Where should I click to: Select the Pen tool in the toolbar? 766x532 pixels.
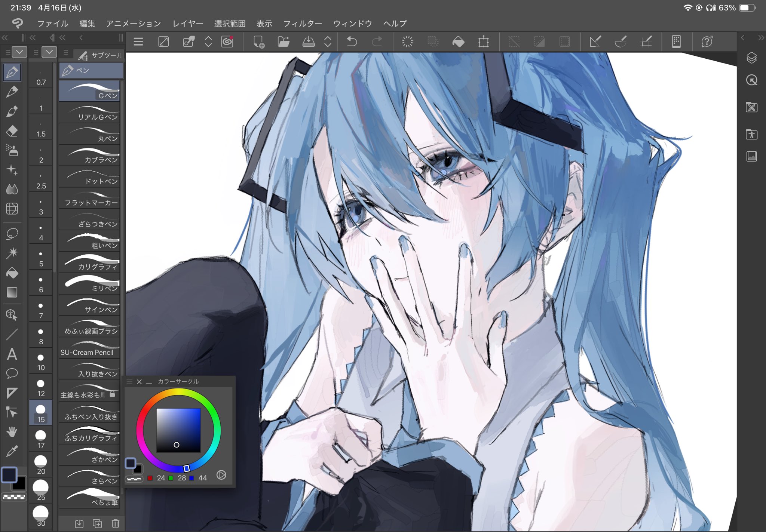click(x=12, y=72)
